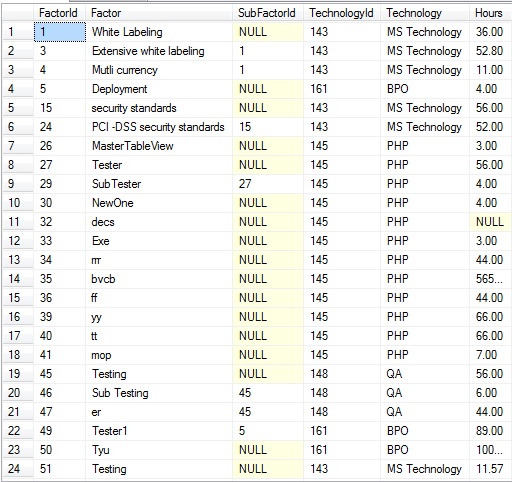This screenshot has height=482, width=512.
Task: Click the Deployment factor cell
Action: pyautogui.click(x=159, y=89)
